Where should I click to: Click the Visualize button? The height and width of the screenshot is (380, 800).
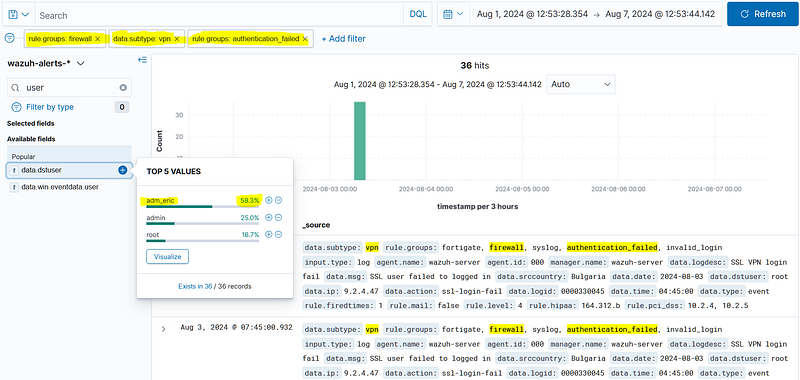pos(167,257)
